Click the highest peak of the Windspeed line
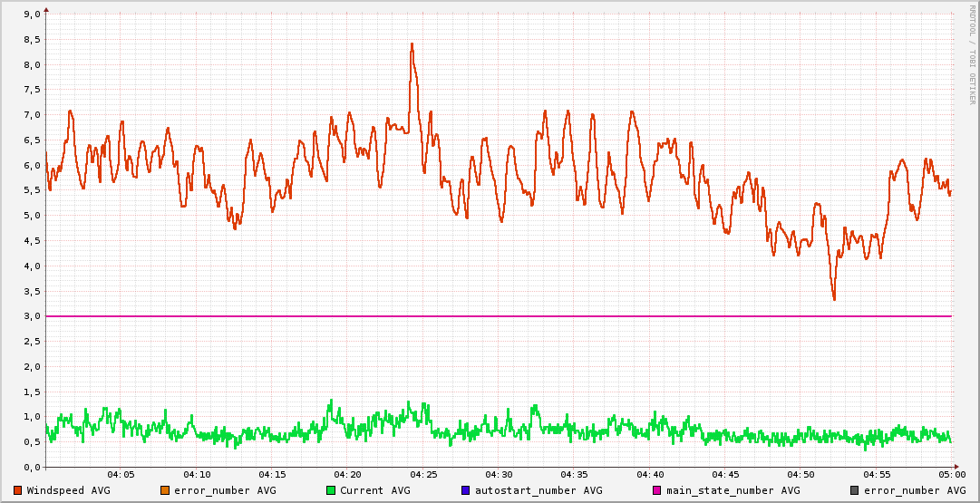 (412, 44)
